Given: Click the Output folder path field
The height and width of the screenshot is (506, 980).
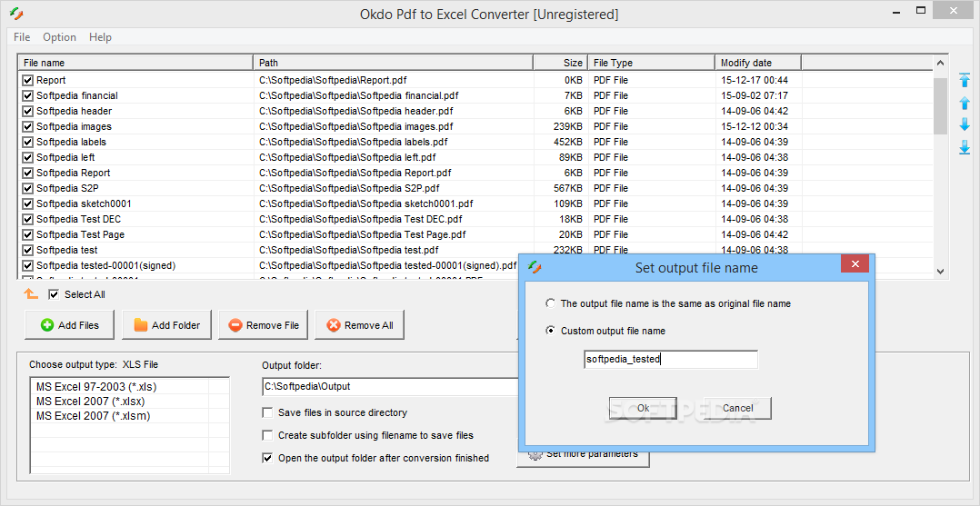Looking at the screenshot, I should (391, 386).
